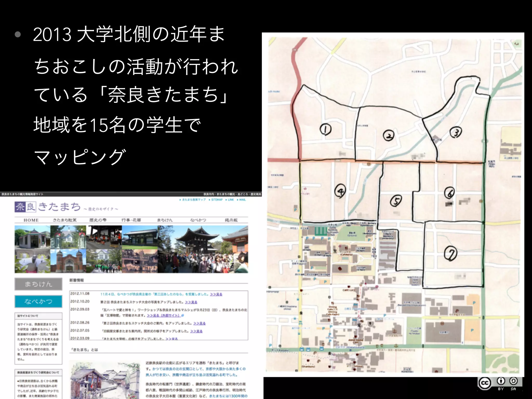Open the 行事・花暦 menu item
The width and height of the screenshot is (532, 399).
(x=131, y=220)
